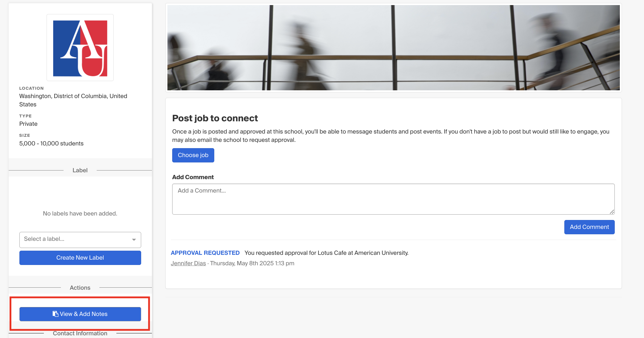Open the Jennifer Dias profile link
The width and height of the screenshot is (644, 338).
pyautogui.click(x=188, y=263)
